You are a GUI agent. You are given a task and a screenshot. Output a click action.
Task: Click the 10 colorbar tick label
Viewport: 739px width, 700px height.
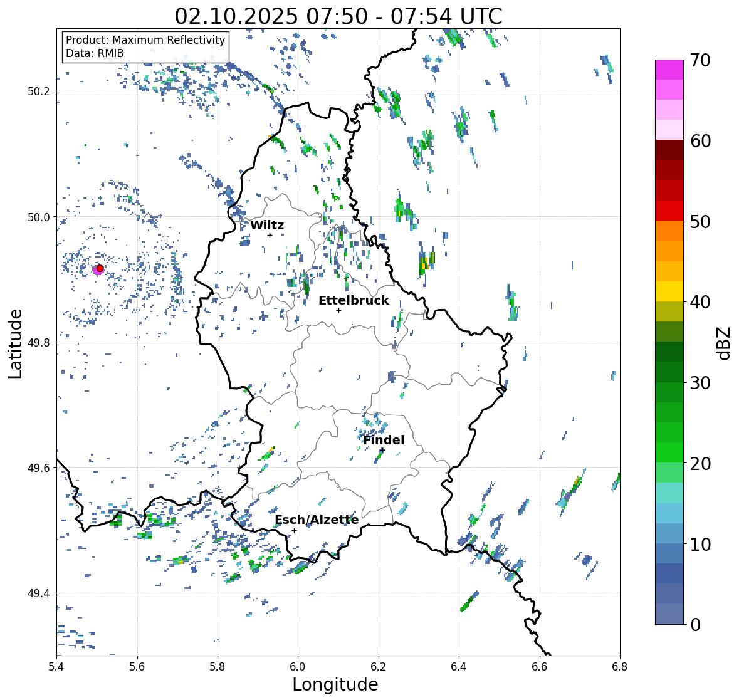click(x=700, y=544)
